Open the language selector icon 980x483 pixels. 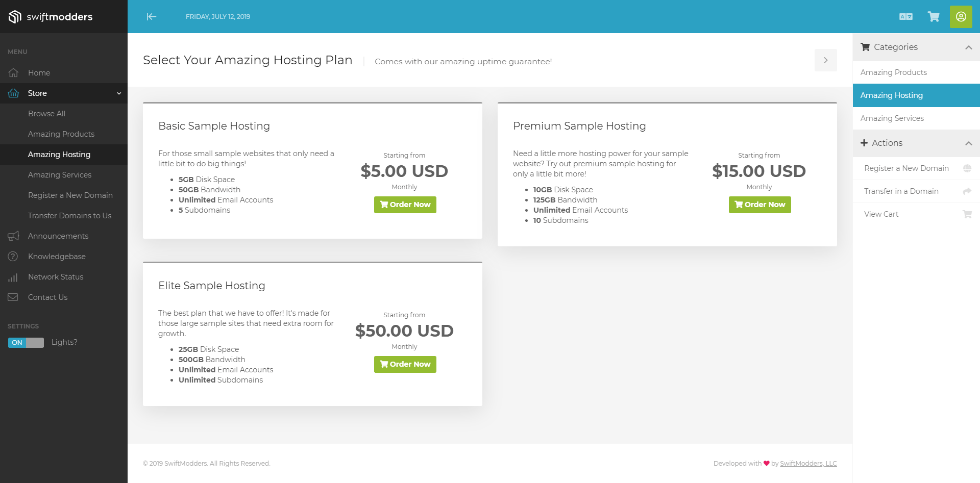pos(905,17)
